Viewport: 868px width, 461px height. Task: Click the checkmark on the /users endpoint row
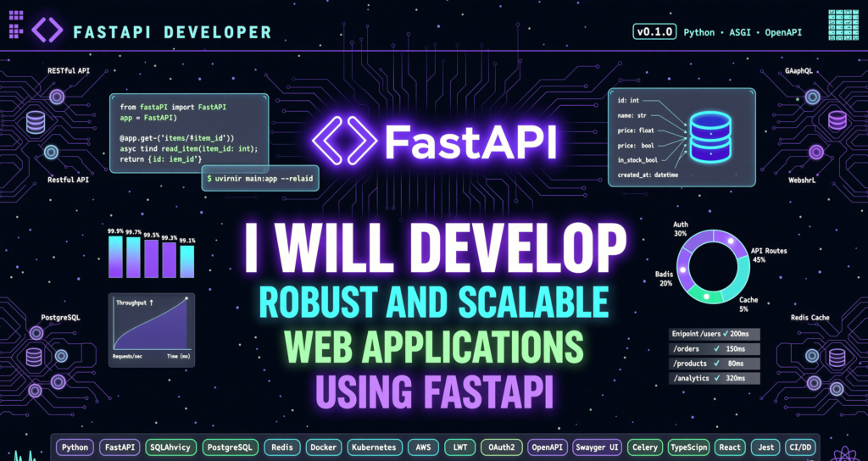coord(725,334)
